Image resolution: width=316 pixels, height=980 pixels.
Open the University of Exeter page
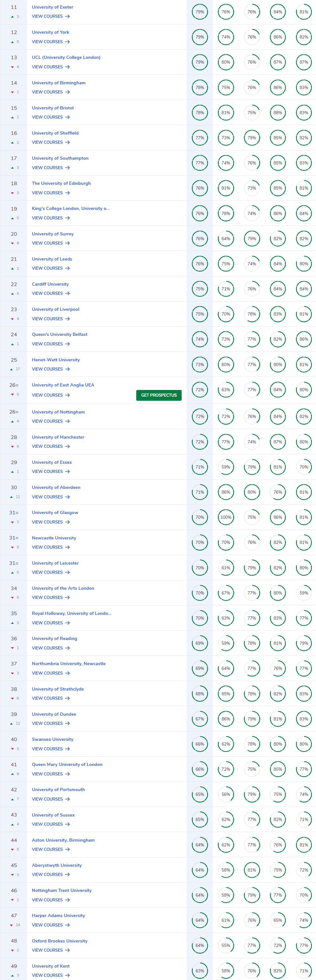point(52,7)
